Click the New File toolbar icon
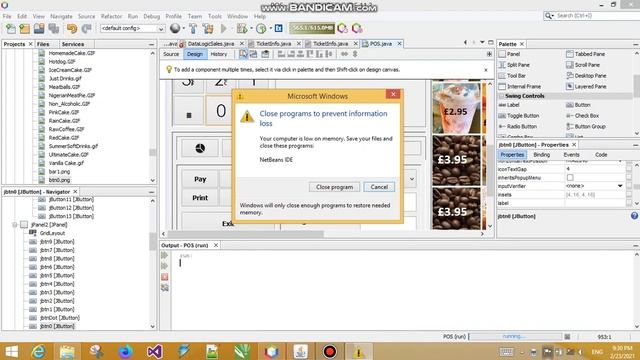The width and height of the screenshot is (640, 360). point(11,29)
